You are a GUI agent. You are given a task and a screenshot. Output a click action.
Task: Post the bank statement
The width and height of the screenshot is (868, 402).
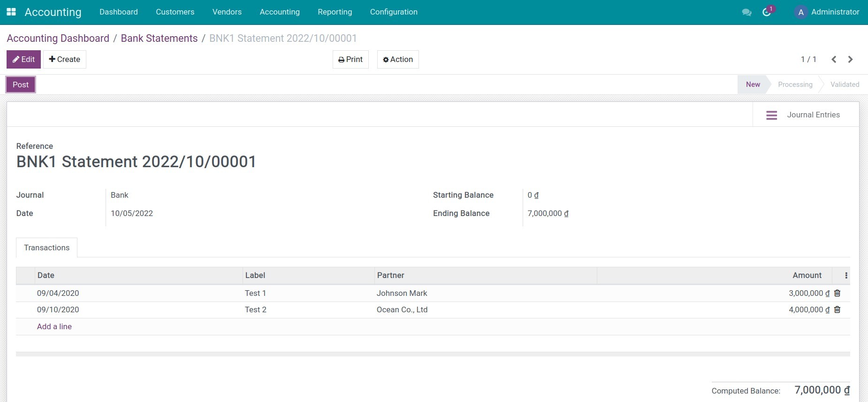tap(21, 85)
